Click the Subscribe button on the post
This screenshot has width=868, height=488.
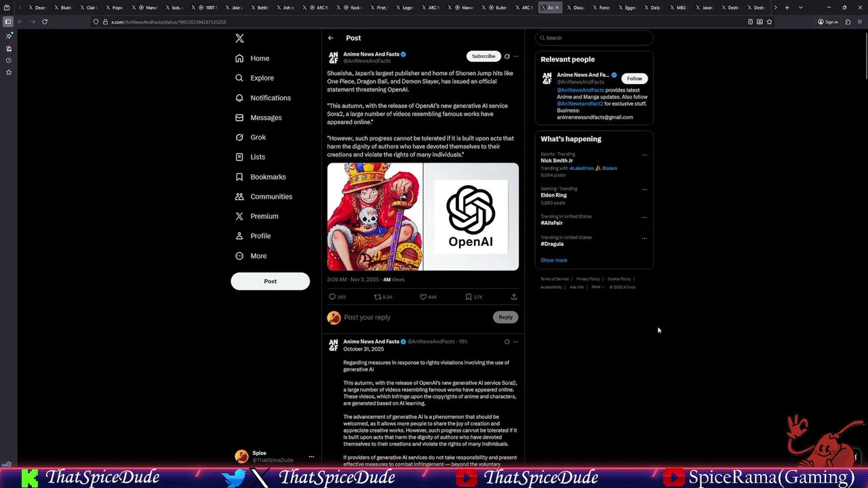[484, 56]
